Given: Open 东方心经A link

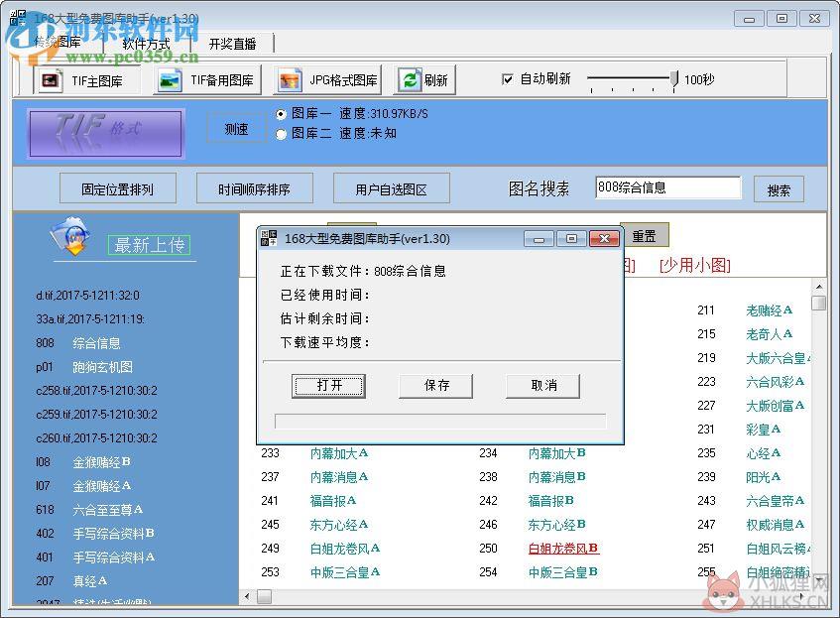Looking at the screenshot, I should 339,525.
